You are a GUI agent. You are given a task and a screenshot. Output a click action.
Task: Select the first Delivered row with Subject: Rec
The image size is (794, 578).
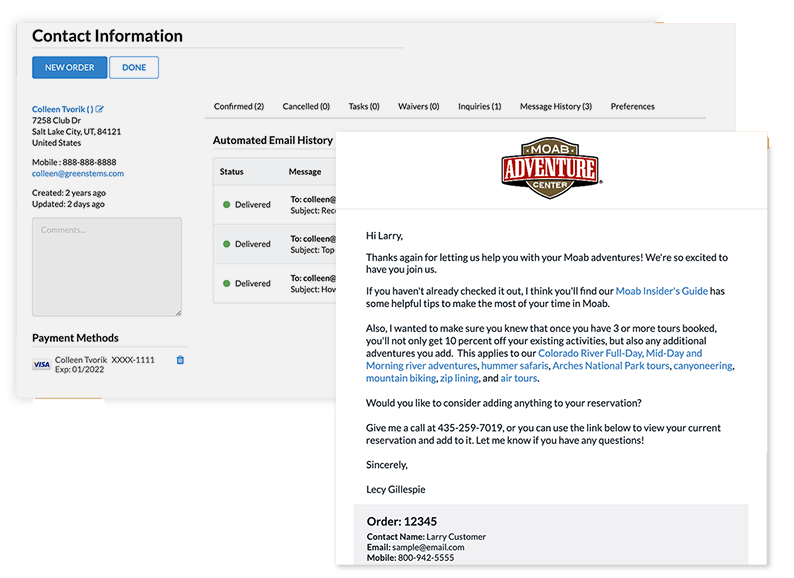pyautogui.click(x=275, y=205)
